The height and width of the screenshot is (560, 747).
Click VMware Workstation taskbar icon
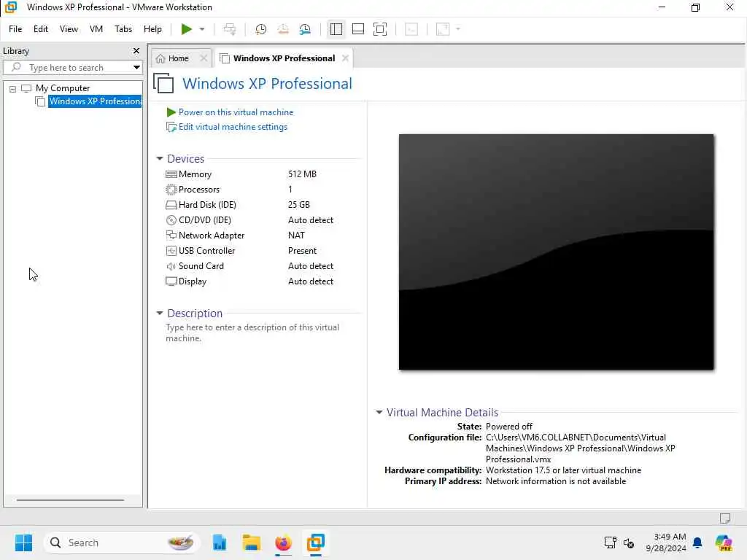(315, 542)
